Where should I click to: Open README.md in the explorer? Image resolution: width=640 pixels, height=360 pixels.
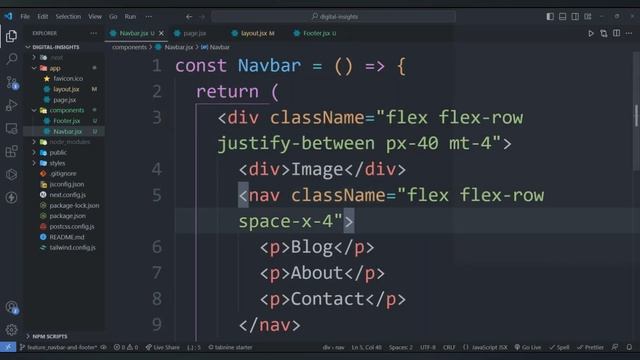(x=68, y=237)
